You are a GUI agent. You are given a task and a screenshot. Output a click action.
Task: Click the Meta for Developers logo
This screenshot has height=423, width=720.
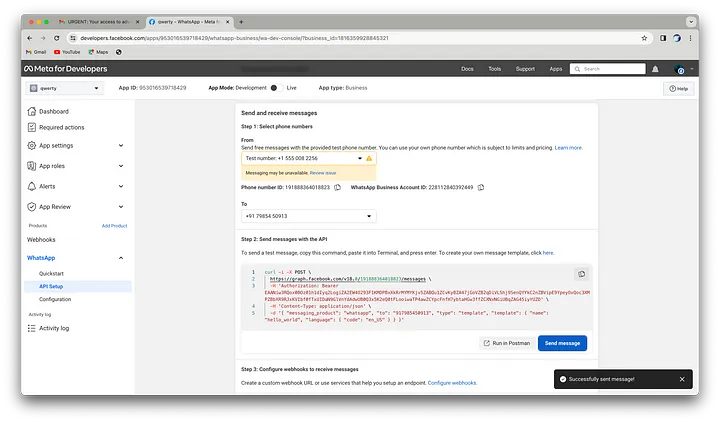pos(66,68)
